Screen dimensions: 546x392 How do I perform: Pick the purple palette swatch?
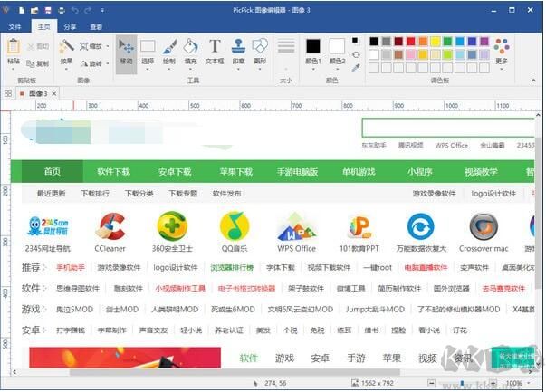484,42
